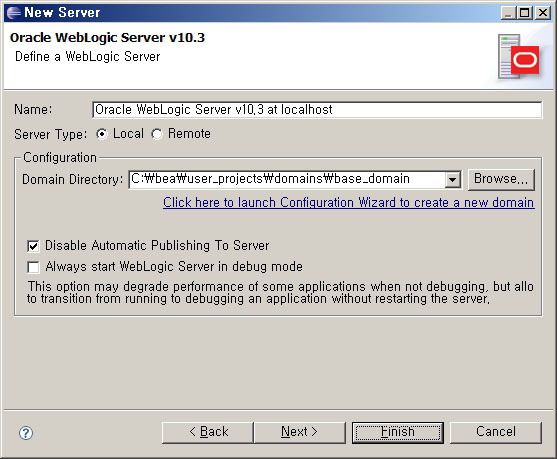Uncheck Disable Automatic Publishing To Server
The image size is (557, 459).
tap(33, 246)
